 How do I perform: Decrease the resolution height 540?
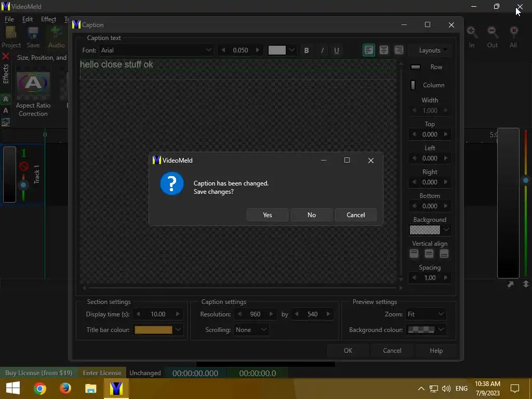[297, 314]
